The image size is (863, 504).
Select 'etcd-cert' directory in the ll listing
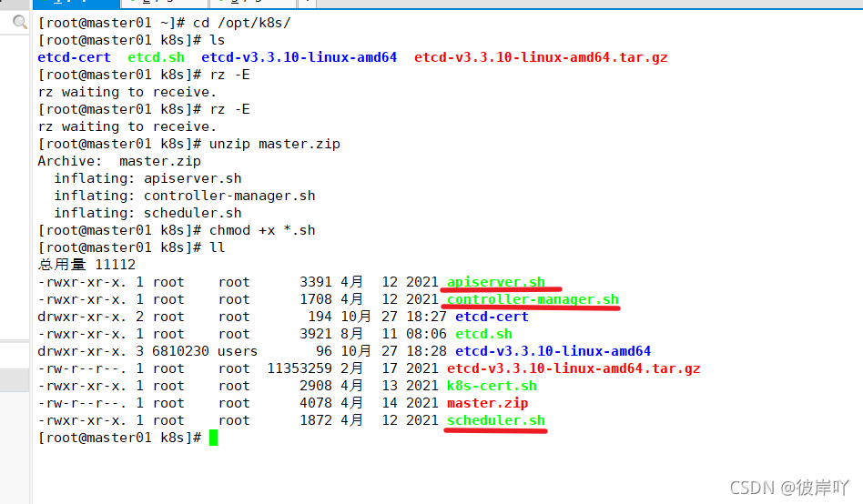point(492,317)
